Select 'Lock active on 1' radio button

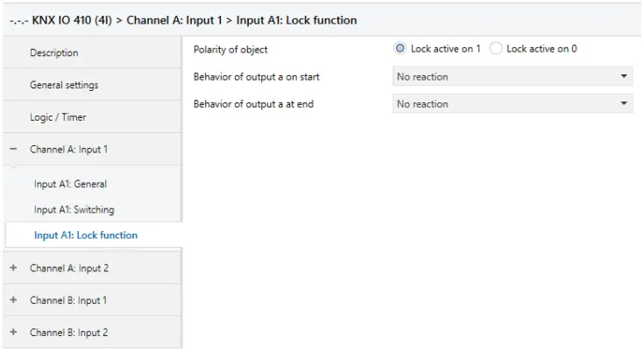400,49
